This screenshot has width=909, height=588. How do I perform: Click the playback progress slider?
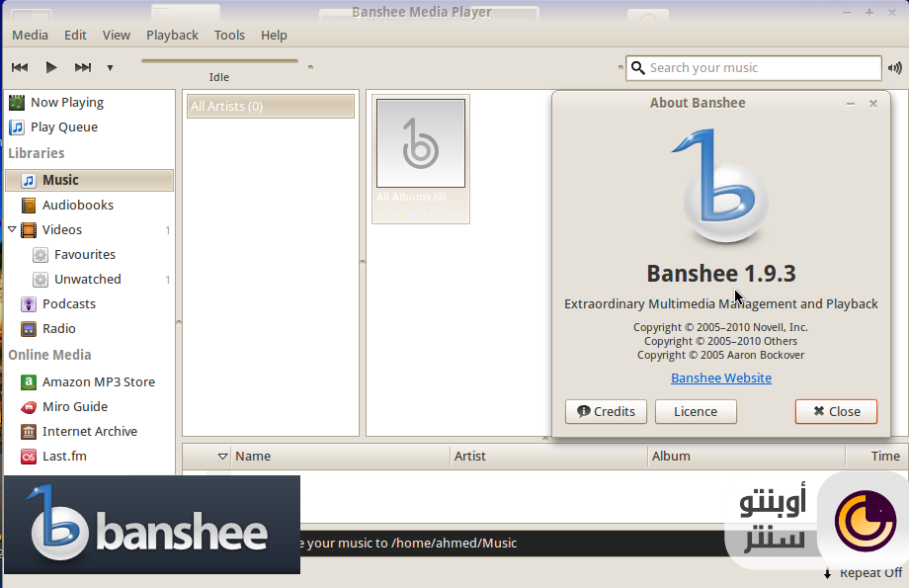pyautogui.click(x=219, y=59)
